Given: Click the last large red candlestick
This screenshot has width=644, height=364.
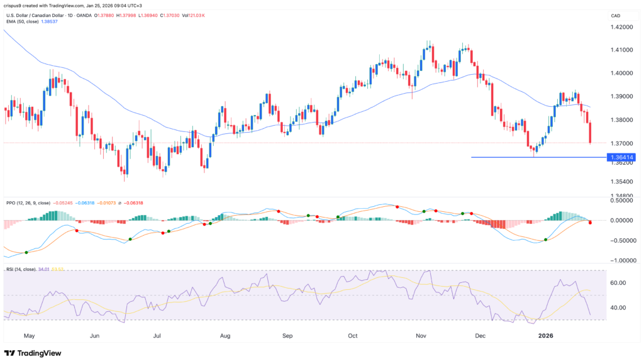Looking at the screenshot, I should pyautogui.click(x=590, y=132).
